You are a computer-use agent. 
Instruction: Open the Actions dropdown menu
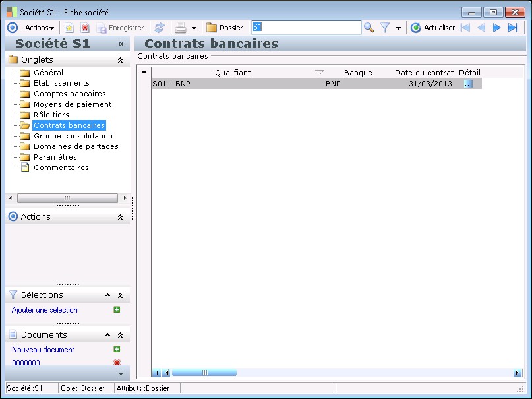tap(40, 28)
